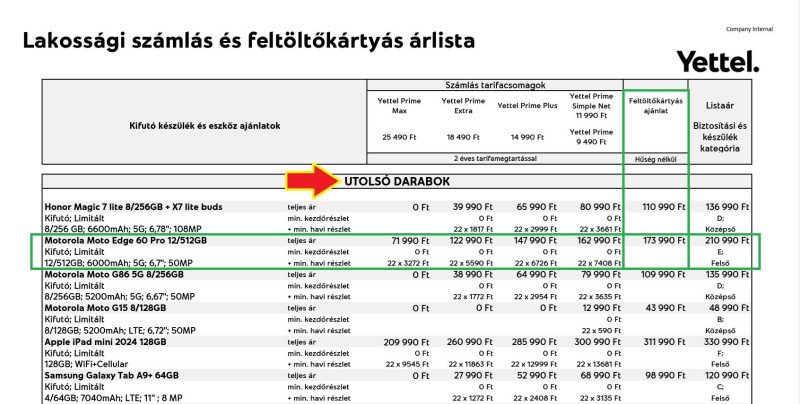Click the '109 990 Ft' prepaid price

click(664, 274)
